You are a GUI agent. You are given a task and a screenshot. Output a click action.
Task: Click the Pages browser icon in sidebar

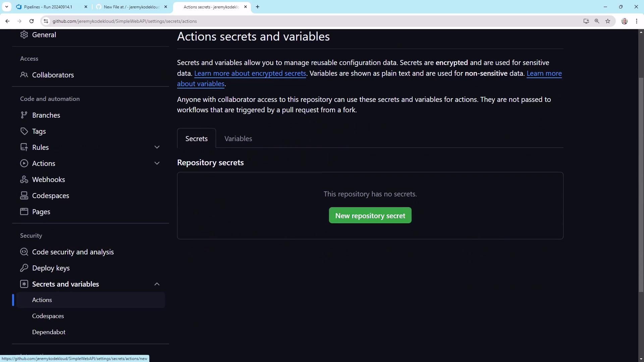point(24,212)
